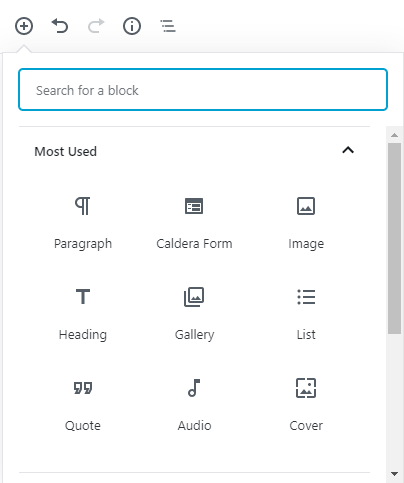This screenshot has width=404, height=483.
Task: Insert a Heading block
Action: pyautogui.click(x=83, y=314)
